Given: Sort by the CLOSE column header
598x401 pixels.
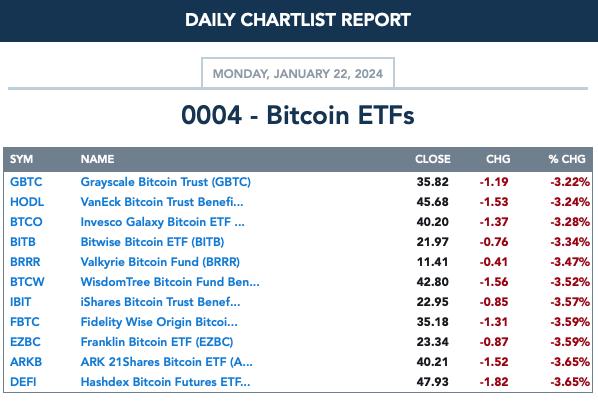Looking at the screenshot, I should pyautogui.click(x=433, y=159).
